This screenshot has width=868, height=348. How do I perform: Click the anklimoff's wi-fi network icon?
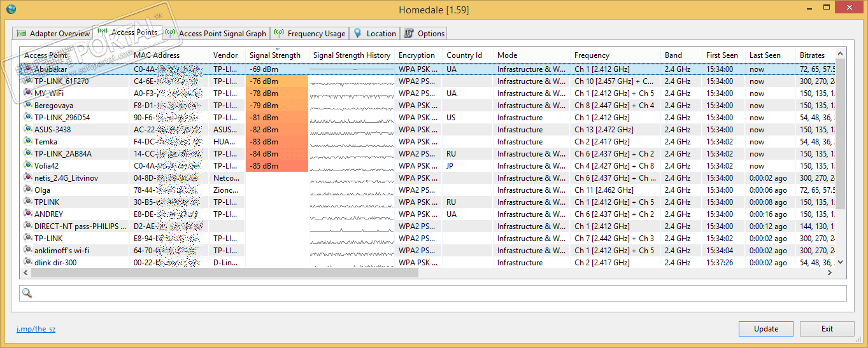[28, 250]
